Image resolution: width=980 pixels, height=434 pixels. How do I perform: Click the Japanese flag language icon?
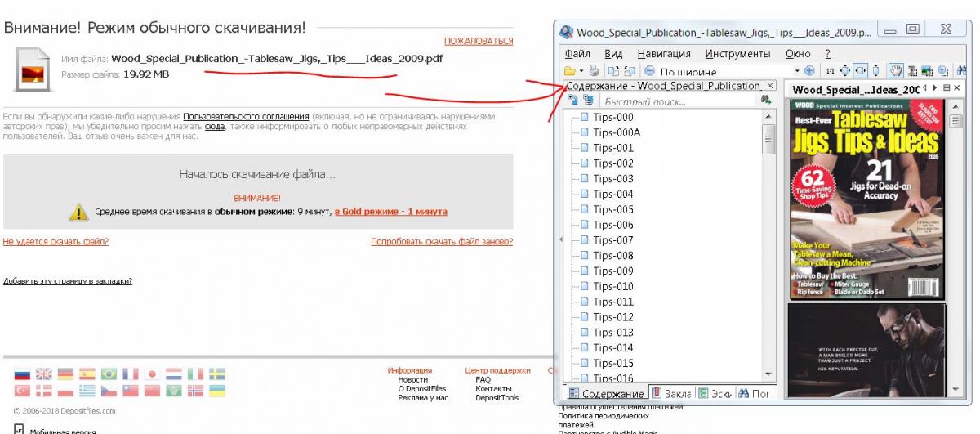(152, 374)
